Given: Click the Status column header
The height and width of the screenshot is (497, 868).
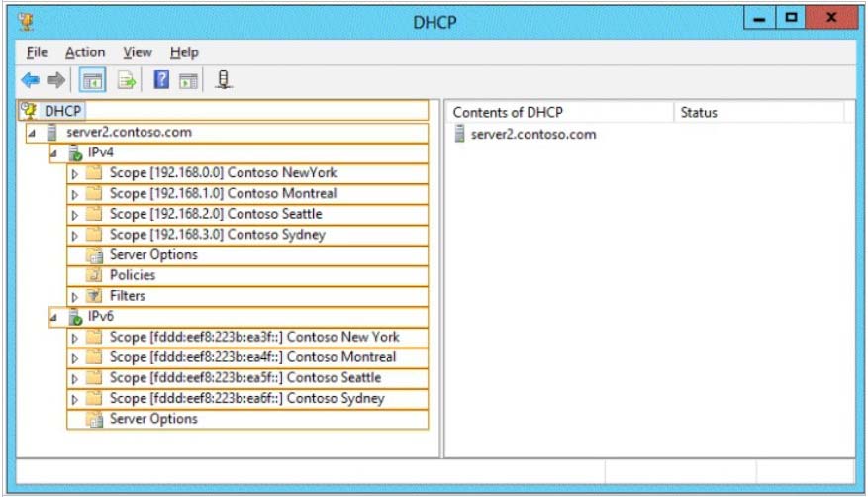Looking at the screenshot, I should pos(759,112).
